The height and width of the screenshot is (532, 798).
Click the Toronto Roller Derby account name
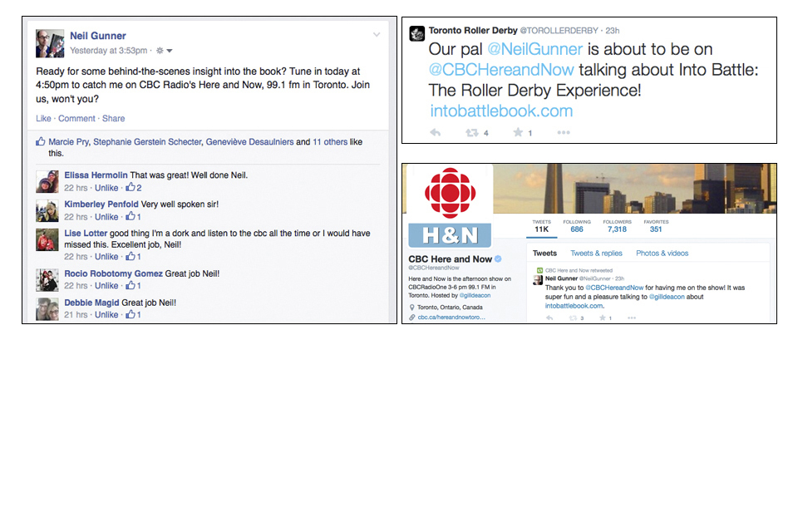click(x=473, y=31)
